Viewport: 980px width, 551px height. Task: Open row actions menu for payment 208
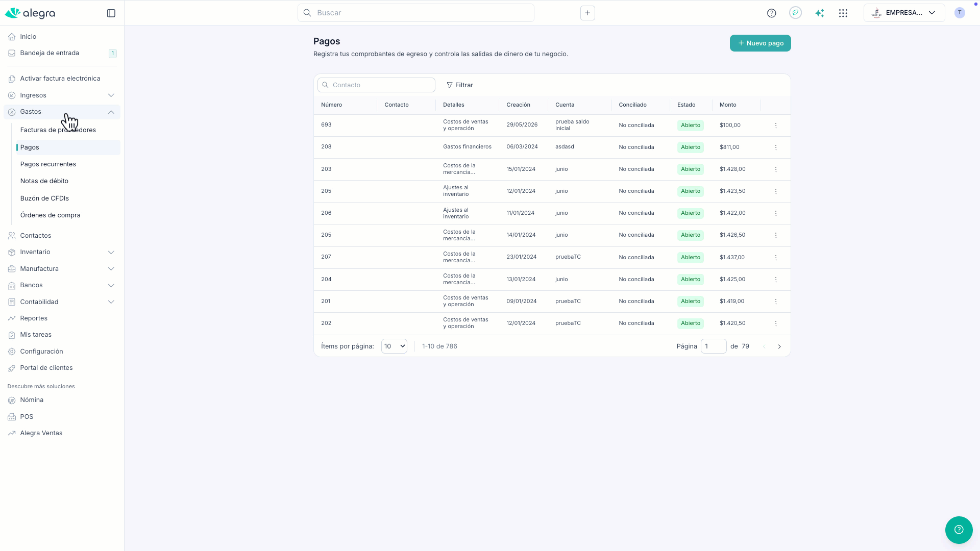coord(776,147)
